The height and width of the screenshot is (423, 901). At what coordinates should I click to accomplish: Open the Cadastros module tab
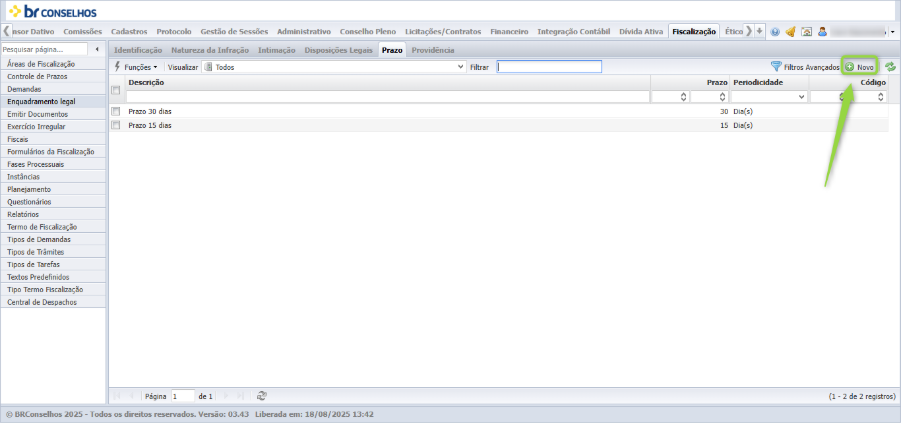coord(129,32)
